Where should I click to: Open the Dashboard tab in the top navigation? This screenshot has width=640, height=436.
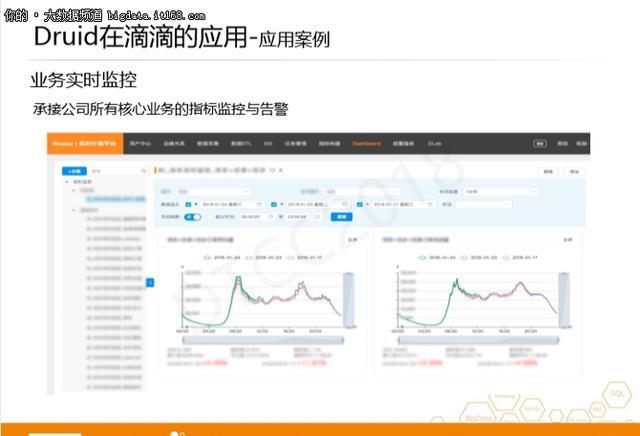tap(366, 144)
